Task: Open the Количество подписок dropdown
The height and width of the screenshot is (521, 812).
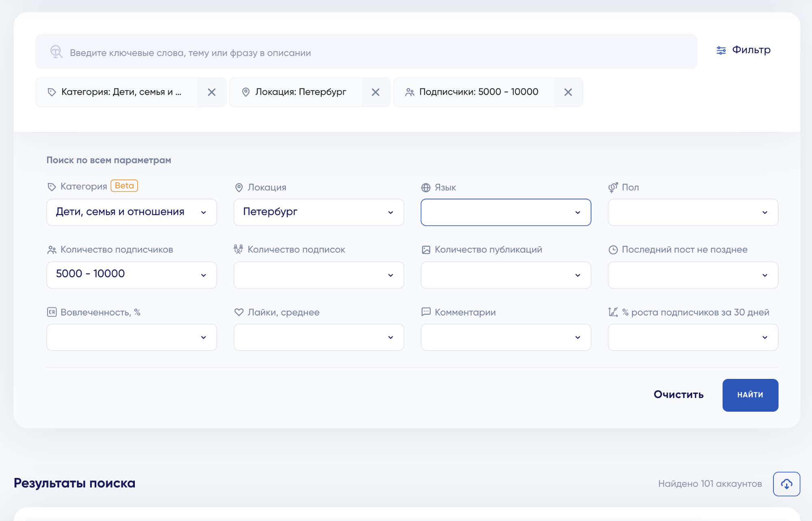Action: tap(319, 275)
